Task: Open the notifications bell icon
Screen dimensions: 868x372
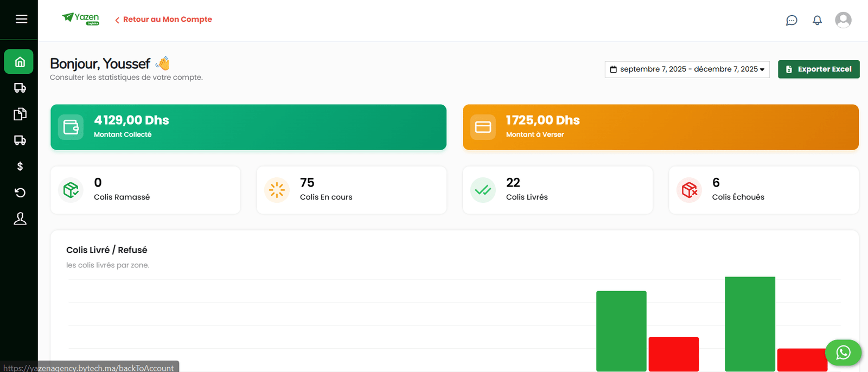Action: [x=817, y=21]
